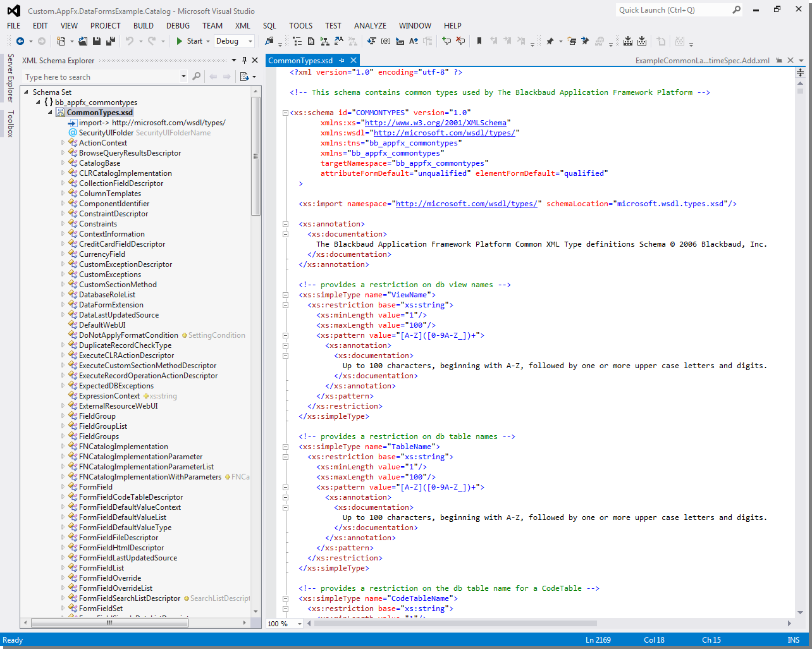Click the New Project toolbar icon
This screenshot has width=812, height=649.
(x=61, y=41)
